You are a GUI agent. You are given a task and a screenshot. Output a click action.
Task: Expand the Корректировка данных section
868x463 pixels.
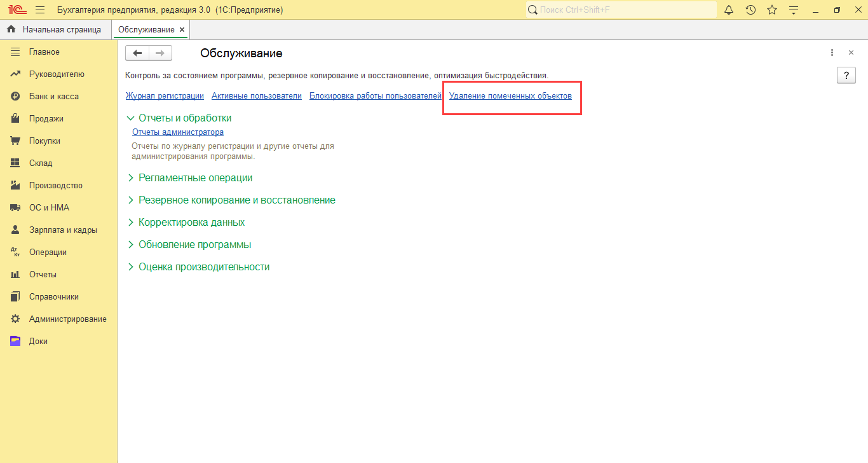[x=131, y=223]
